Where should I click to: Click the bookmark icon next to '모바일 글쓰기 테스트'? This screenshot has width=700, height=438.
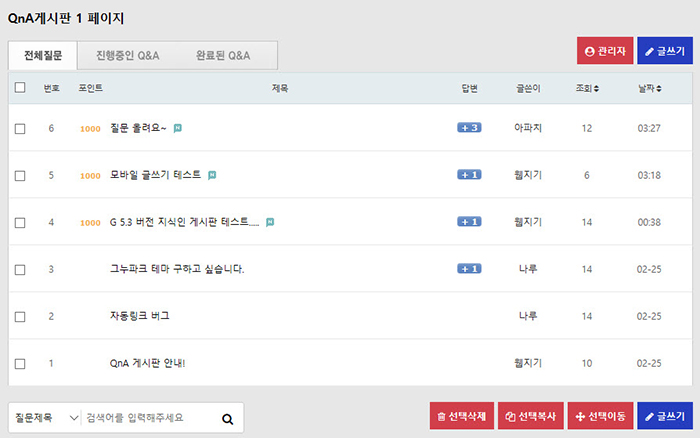pyautogui.click(x=212, y=175)
